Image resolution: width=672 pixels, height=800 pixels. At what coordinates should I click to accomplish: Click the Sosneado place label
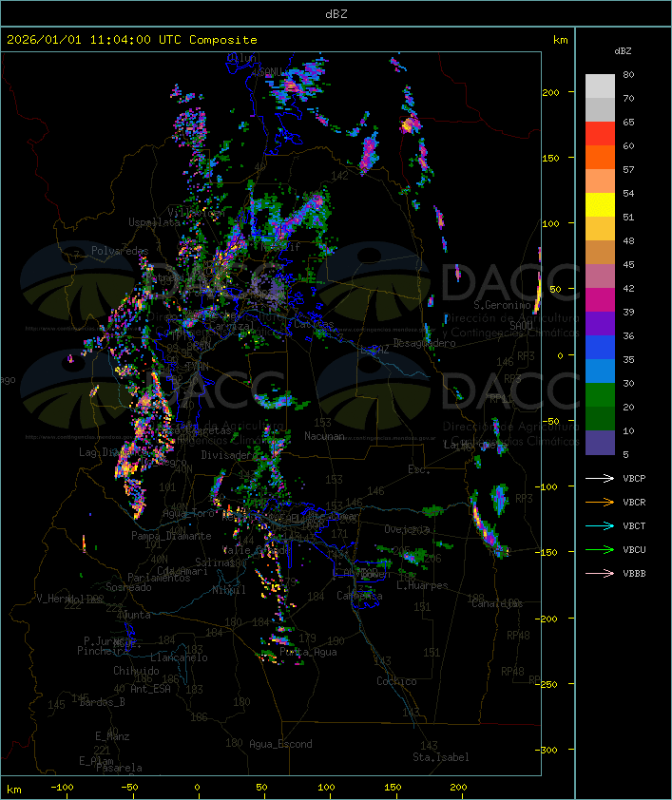(128, 587)
